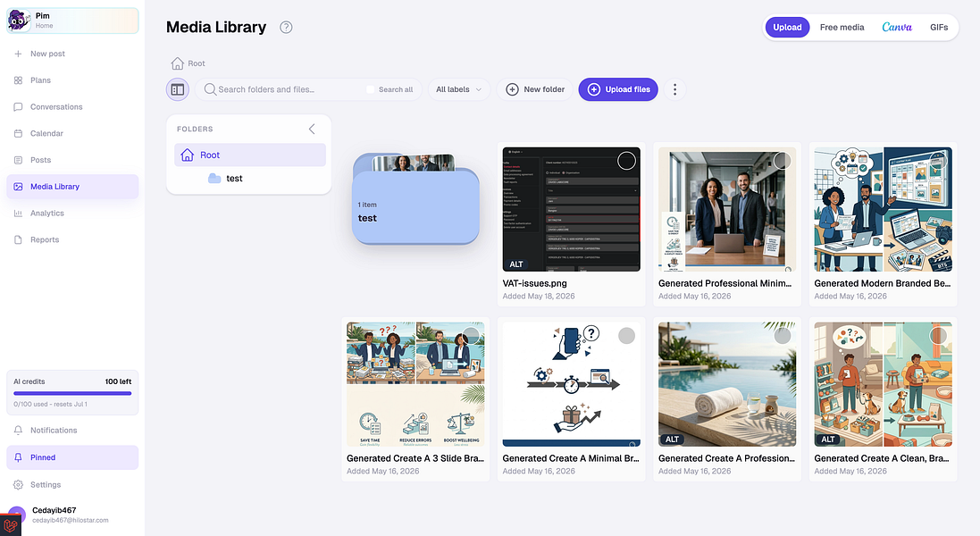Image resolution: width=980 pixels, height=536 pixels.
Task: Open Pinned in the sidebar
Action: [72, 457]
